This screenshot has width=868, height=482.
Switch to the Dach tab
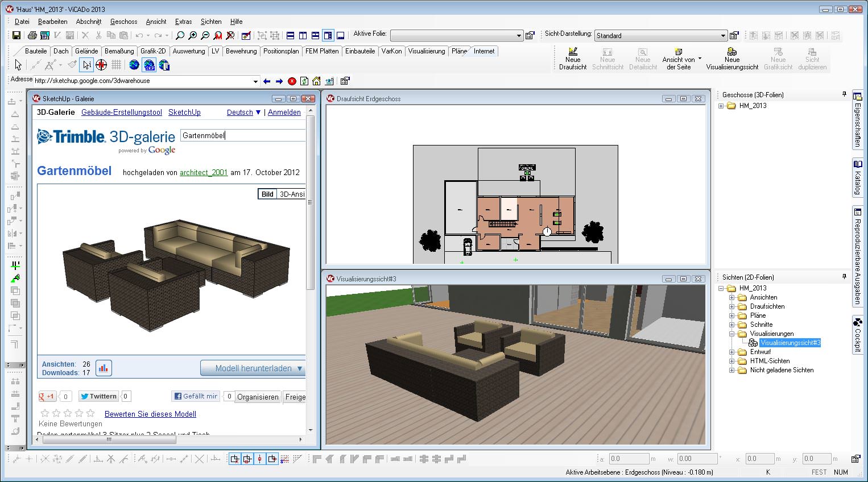click(x=61, y=51)
